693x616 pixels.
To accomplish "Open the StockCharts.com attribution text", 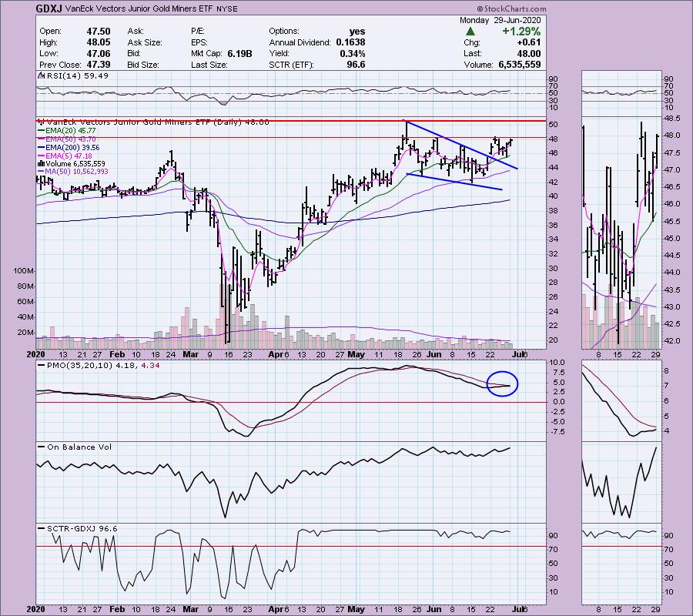I will click(511, 8).
